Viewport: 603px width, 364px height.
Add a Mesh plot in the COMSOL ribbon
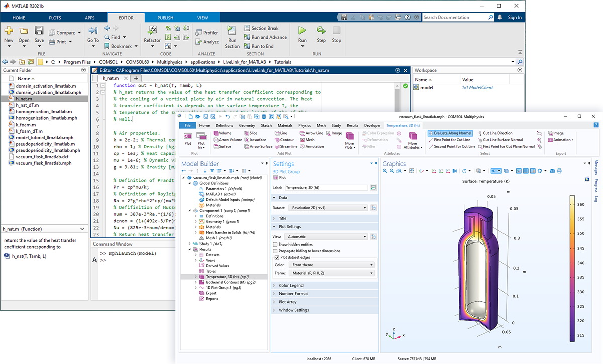[x=307, y=140]
